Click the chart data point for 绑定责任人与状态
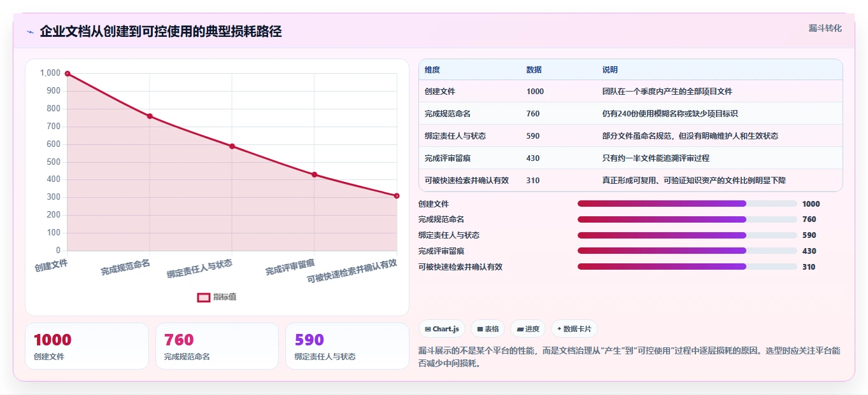This screenshot has width=868, height=395. [232, 146]
